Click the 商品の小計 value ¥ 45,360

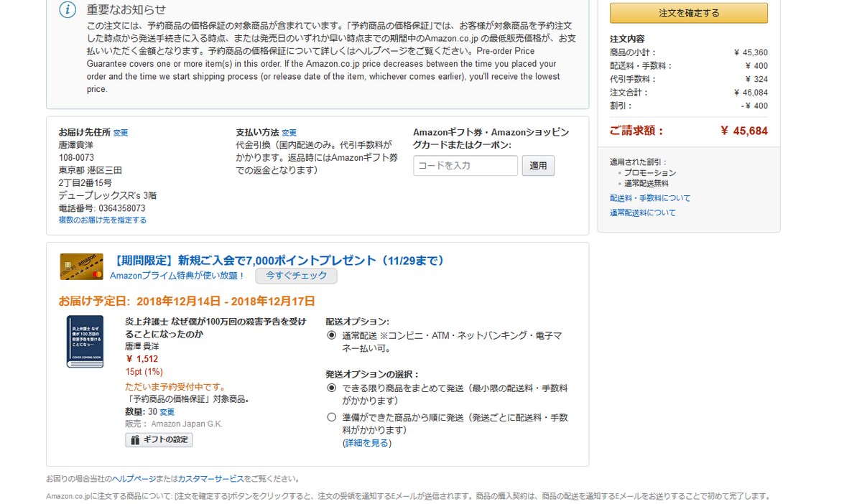coord(751,52)
